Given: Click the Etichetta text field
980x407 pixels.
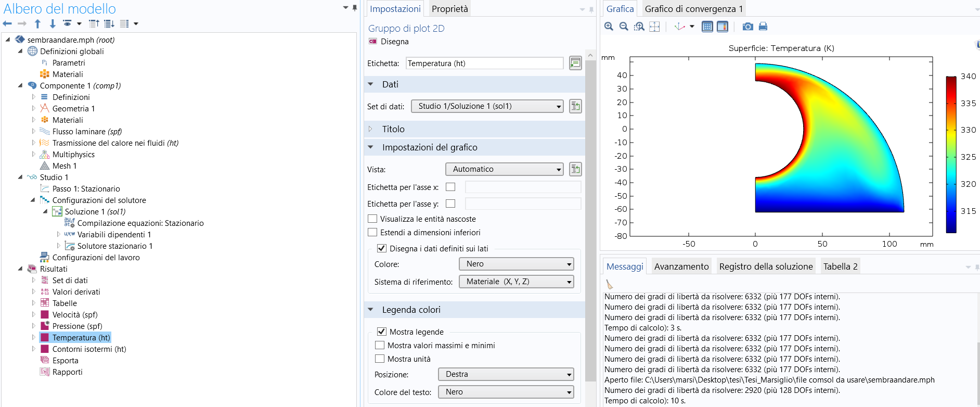Looking at the screenshot, I should coord(484,63).
